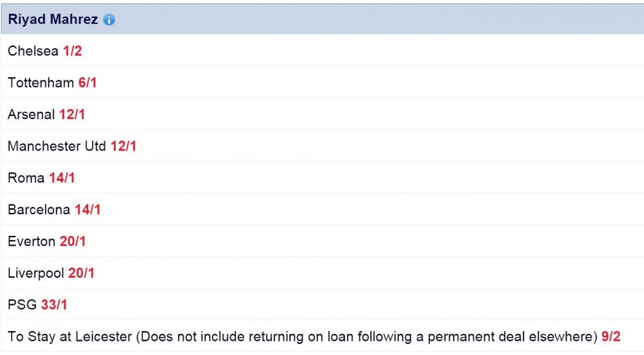Viewport: 644px width, 355px height.
Task: Pick Arsenal 12/1 odds
Action: [x=72, y=114]
